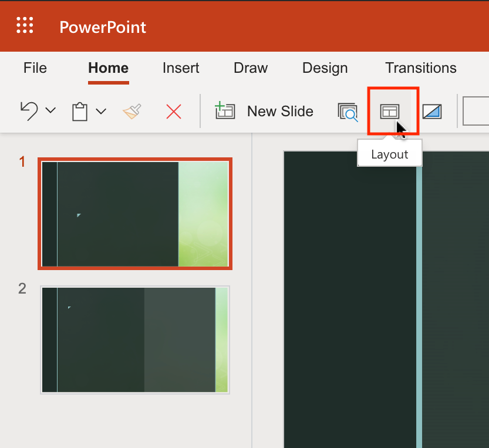The image size is (489, 448).
Task: Click the Paste clipboard icon
Action: click(80, 111)
